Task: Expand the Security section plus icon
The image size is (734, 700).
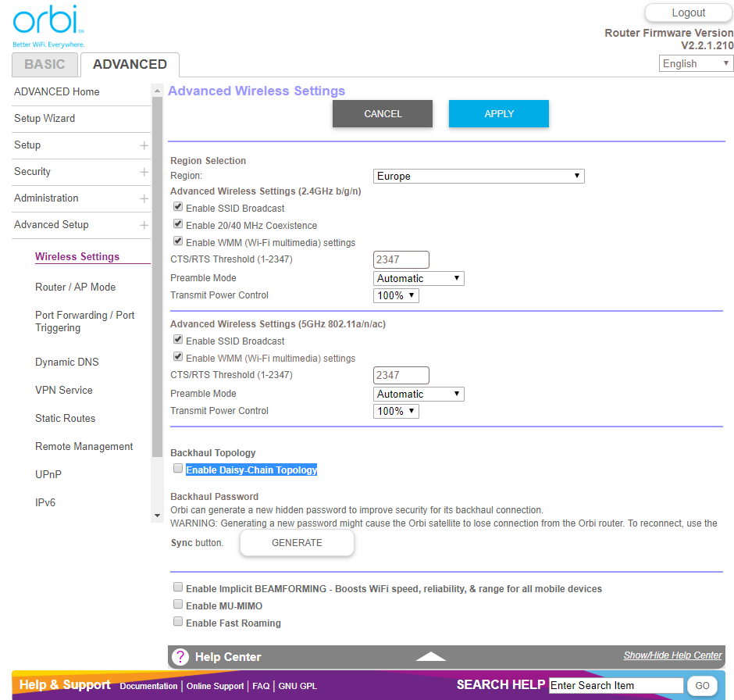Action: tap(144, 173)
